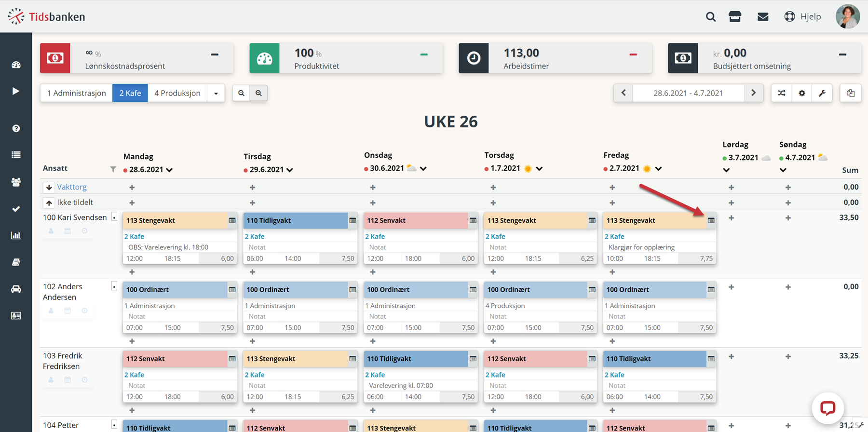Image resolution: width=868 pixels, height=432 pixels.
Task: Add shift for Kari Svendsen on Lørdag
Action: click(x=731, y=218)
